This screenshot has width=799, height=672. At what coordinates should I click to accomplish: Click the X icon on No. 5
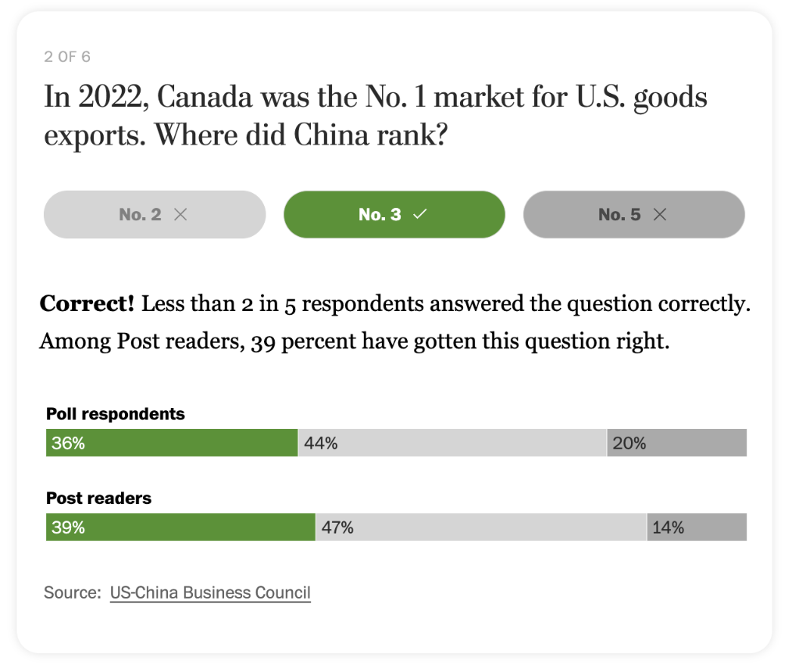tap(660, 215)
